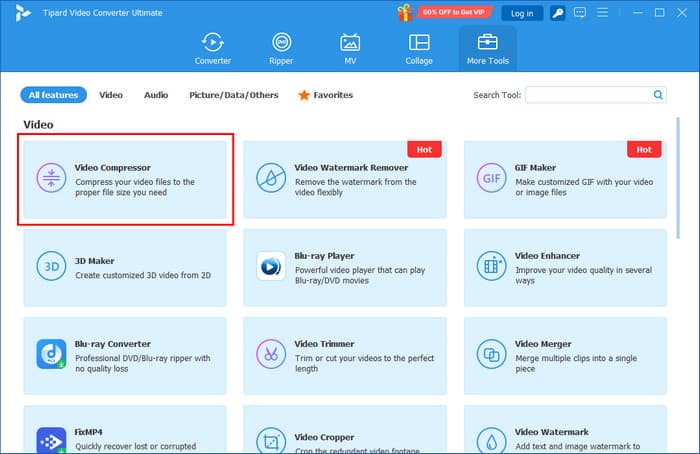
Task: Click the Blu-ray Converter disc icon
Action: pyautogui.click(x=50, y=354)
